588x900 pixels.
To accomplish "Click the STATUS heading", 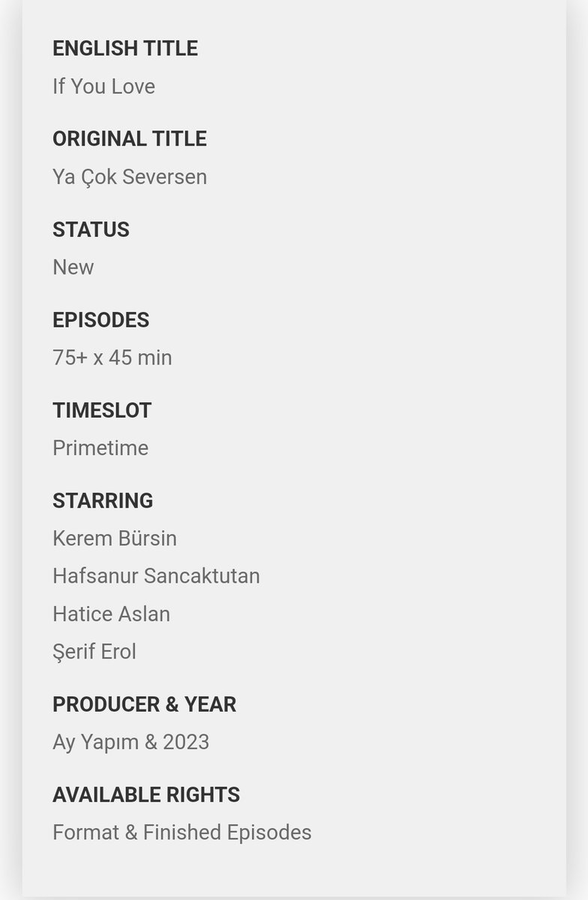I will pos(91,229).
